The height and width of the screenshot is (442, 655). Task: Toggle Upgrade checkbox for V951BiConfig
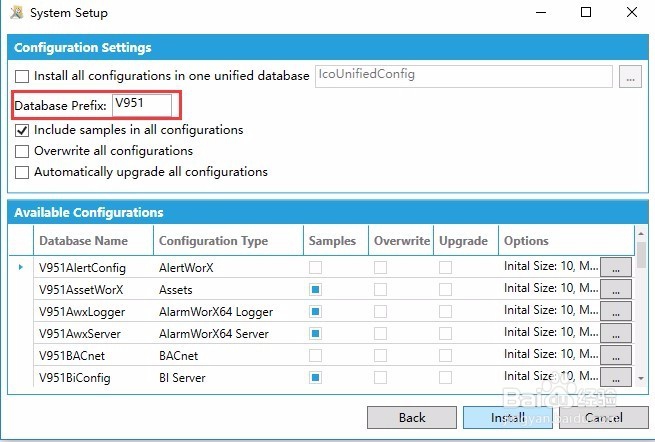[445, 378]
